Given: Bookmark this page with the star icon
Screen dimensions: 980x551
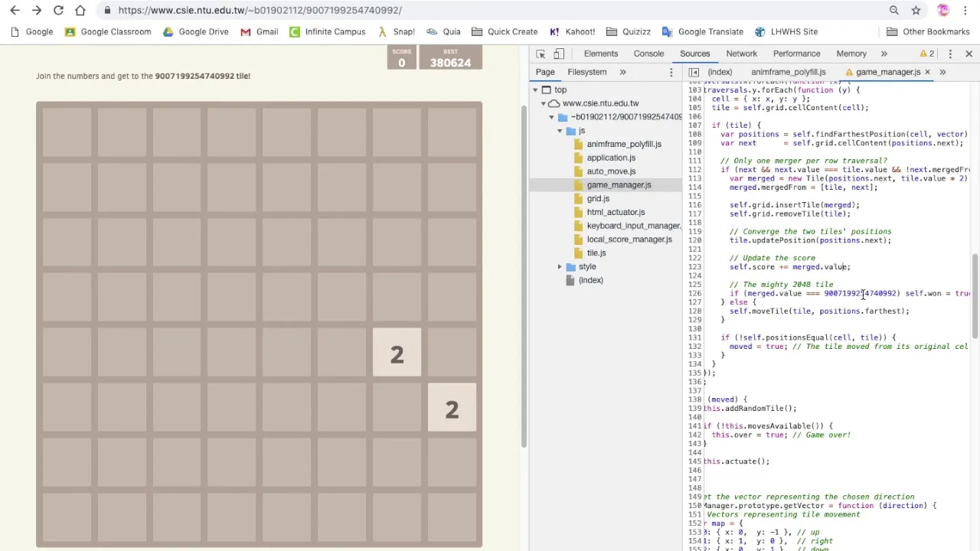Looking at the screenshot, I should click(916, 10).
